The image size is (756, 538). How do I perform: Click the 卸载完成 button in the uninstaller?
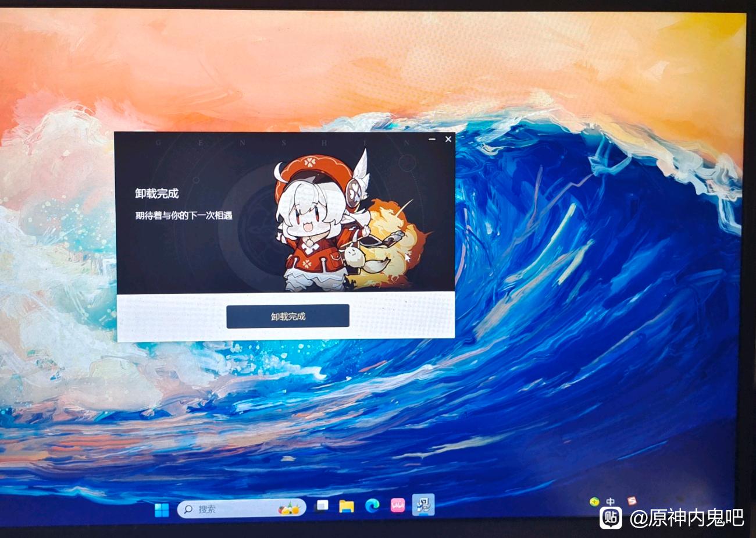pos(288,316)
